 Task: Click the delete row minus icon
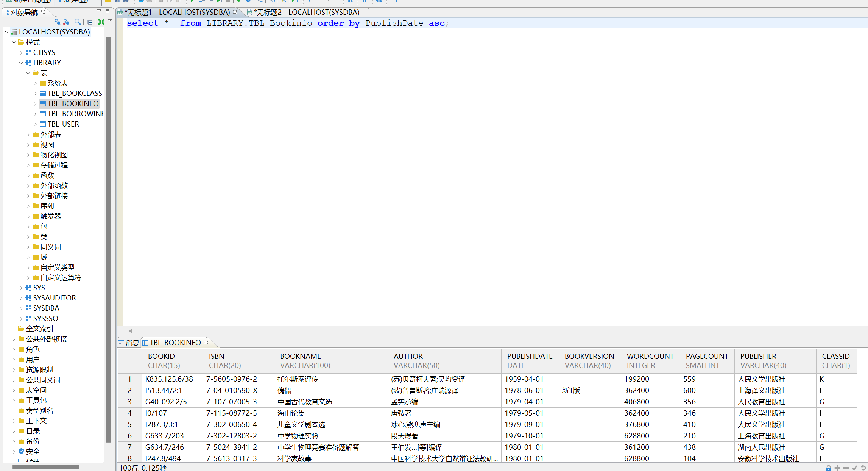pyautogui.click(x=846, y=468)
